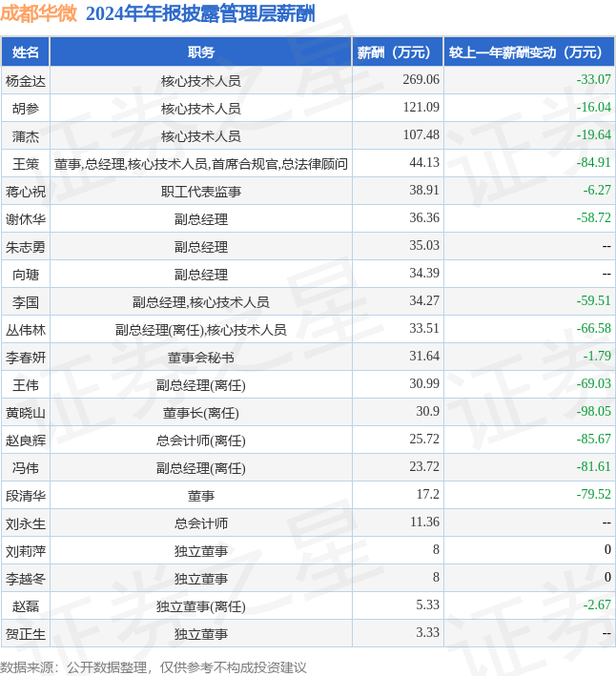The height and width of the screenshot is (676, 616).
Task: Click the 2024年年报披露管理层薪酬 heading
Action: pos(200,13)
